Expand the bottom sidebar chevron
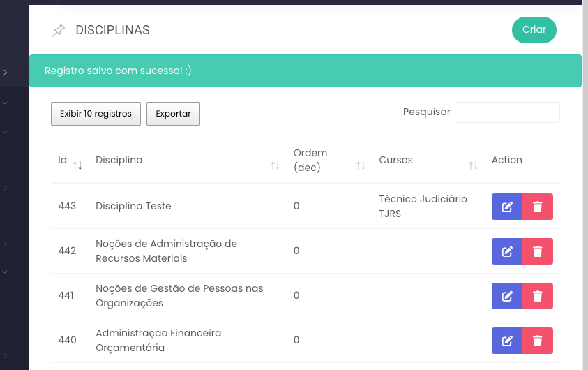Image resolution: width=588 pixels, height=370 pixels. click(x=6, y=357)
